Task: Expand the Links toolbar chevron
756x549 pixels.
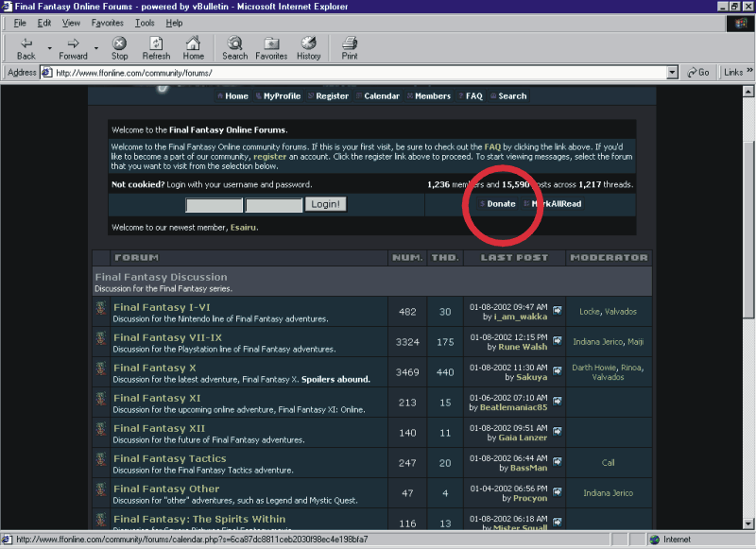Action: pyautogui.click(x=749, y=70)
